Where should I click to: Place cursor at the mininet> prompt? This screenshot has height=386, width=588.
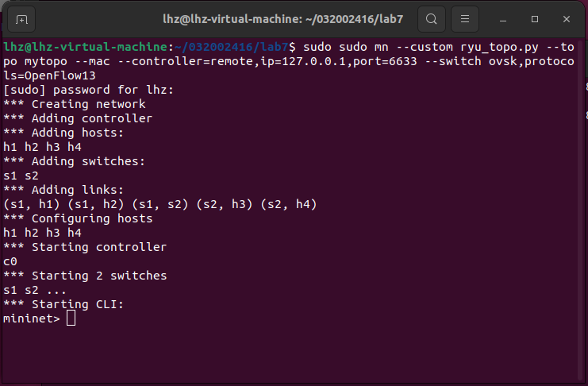coord(32,318)
